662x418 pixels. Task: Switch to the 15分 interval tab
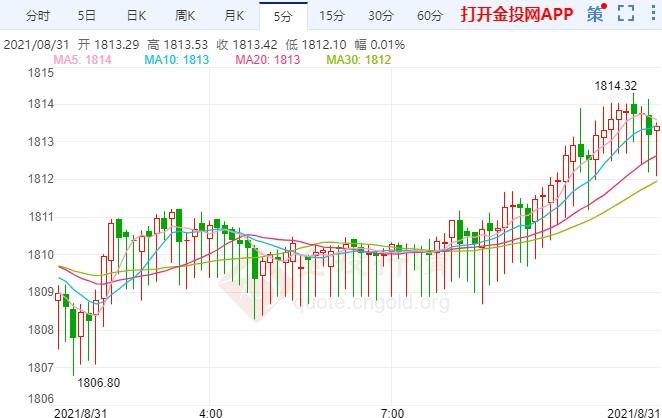coord(332,16)
